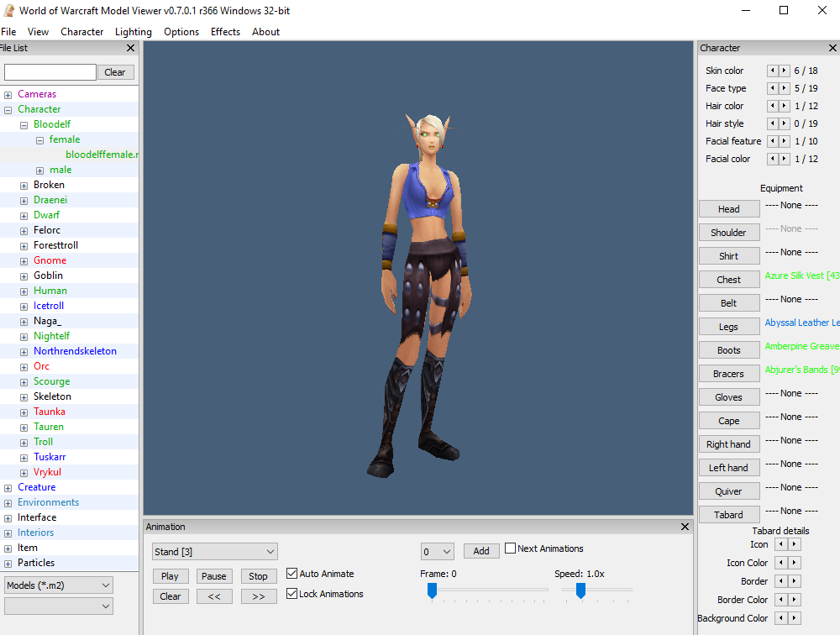This screenshot has width=840, height=635.
Task: Click next arrow for Skin color
Action: 785,71
